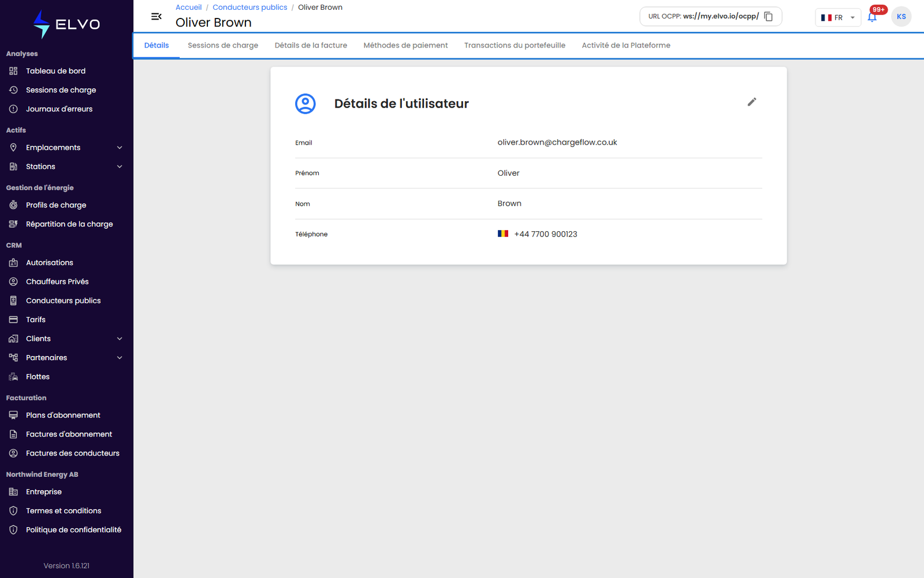
Task: Click the Tableau de bord dashboard icon
Action: pos(13,71)
